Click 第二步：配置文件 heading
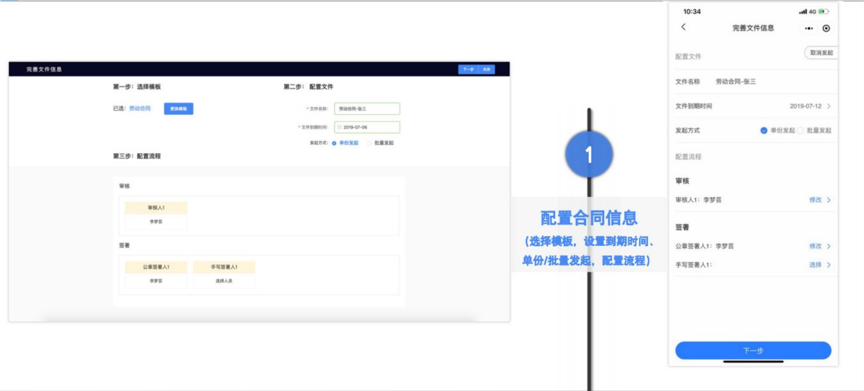864x391 pixels. click(309, 87)
